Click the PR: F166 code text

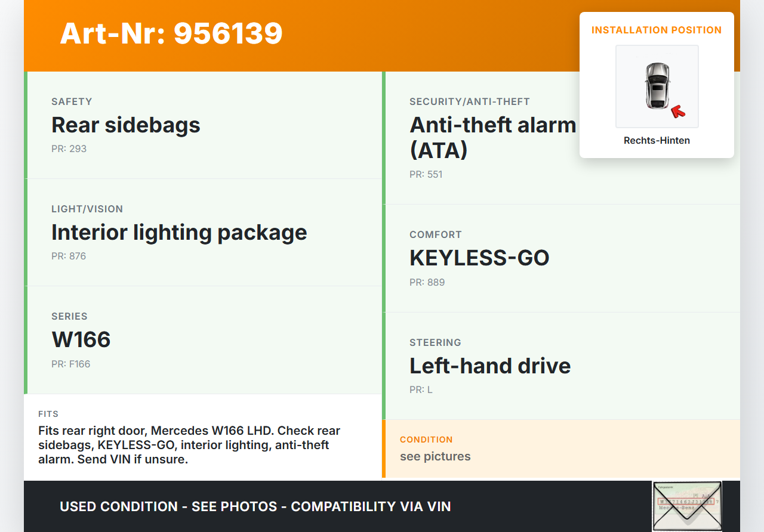coord(70,364)
